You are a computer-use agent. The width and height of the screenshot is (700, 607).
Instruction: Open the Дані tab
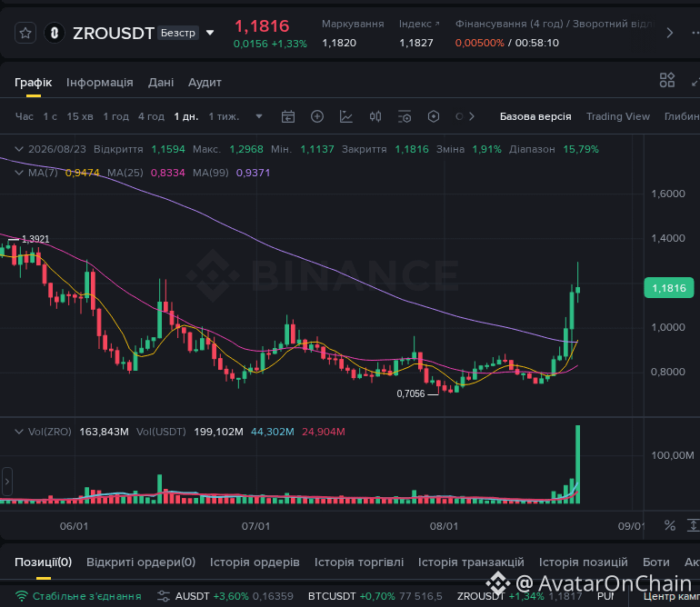161,83
